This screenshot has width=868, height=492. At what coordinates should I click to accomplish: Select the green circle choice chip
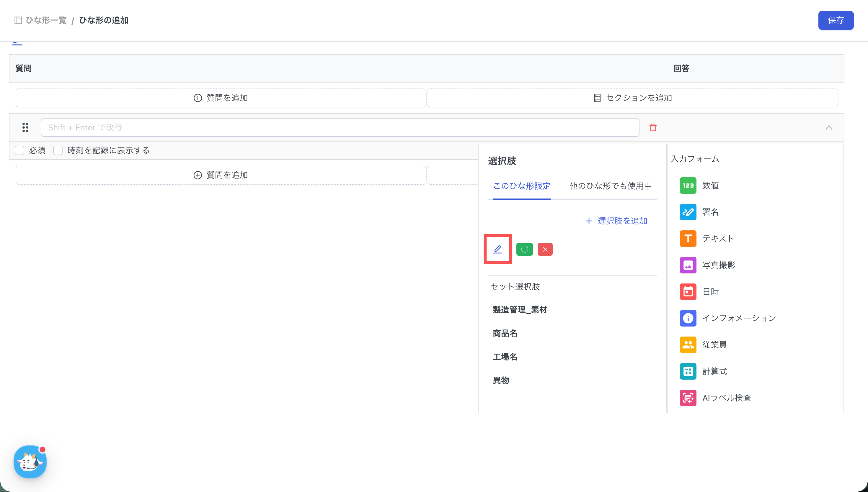coord(524,249)
